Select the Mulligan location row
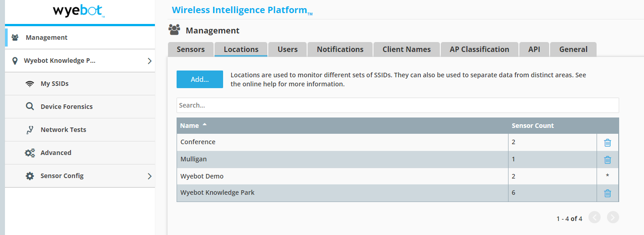 click(x=397, y=159)
